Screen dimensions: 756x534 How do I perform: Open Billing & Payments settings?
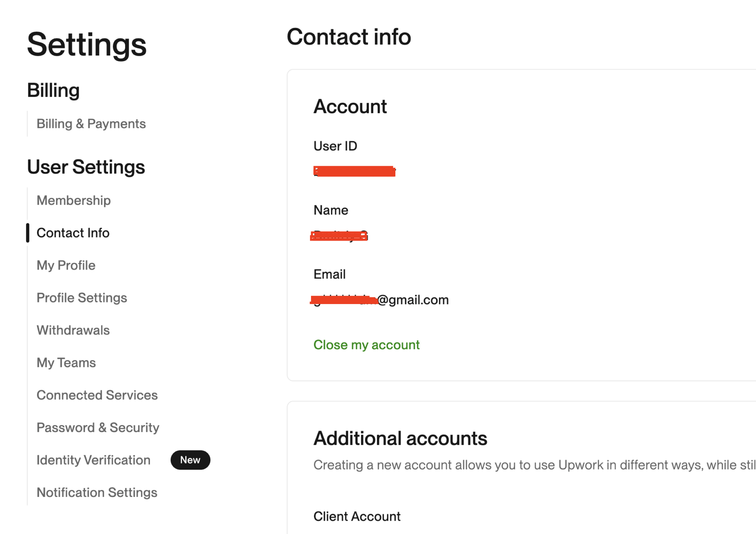(91, 124)
